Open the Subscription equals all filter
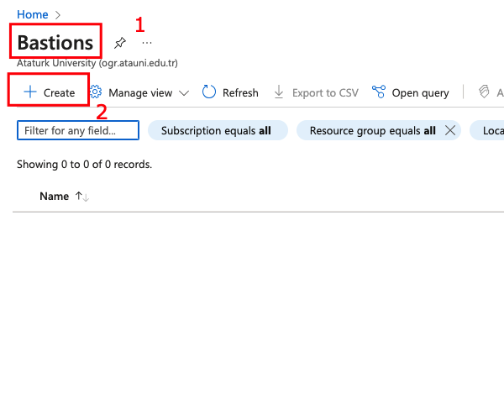The width and height of the screenshot is (504, 420). coord(217,130)
